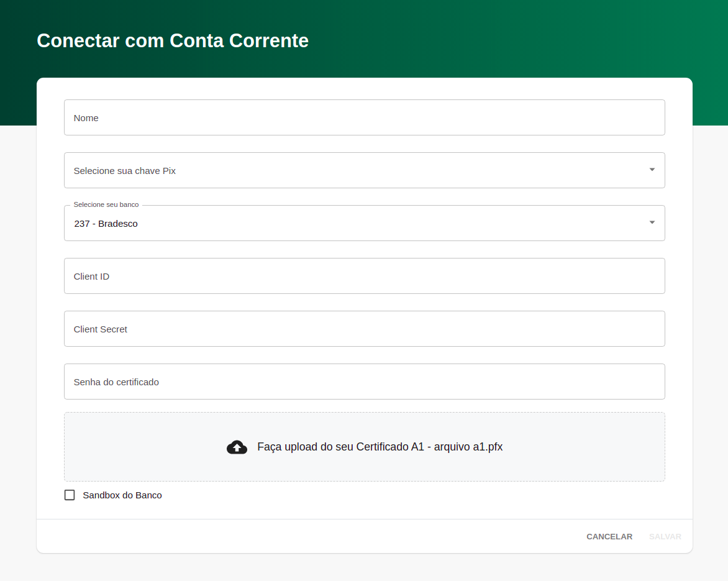The width and height of the screenshot is (728, 581).
Task: Click 'Faça upload do seu Certificado A1' text
Action: 381,446
